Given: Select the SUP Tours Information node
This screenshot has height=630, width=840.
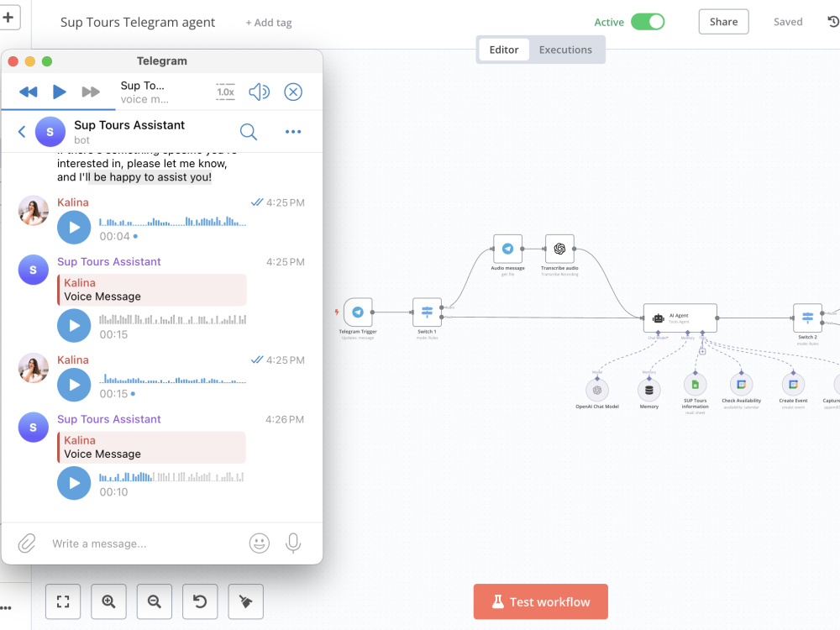Looking at the screenshot, I should pyautogui.click(x=695, y=385).
